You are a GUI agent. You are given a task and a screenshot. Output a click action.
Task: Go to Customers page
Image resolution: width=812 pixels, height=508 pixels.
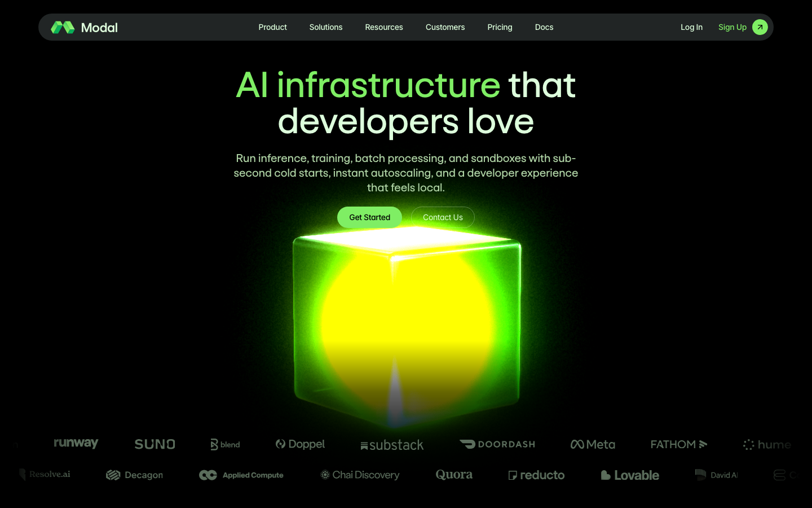[445, 27]
